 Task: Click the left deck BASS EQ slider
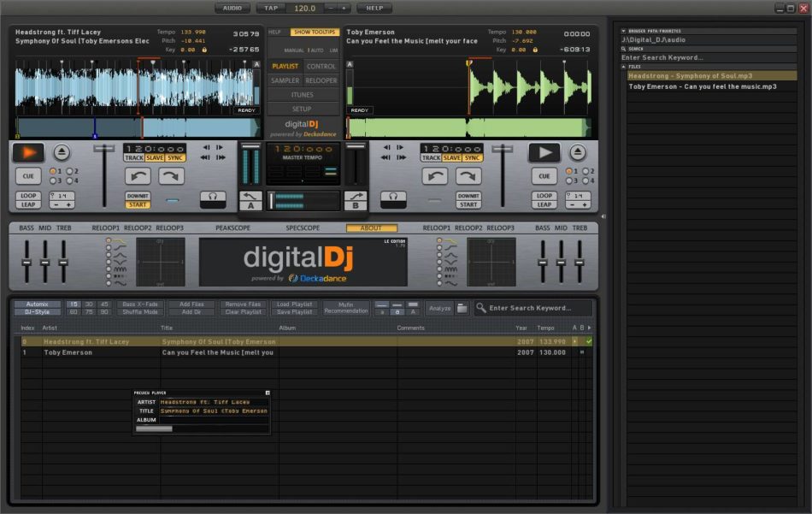26,263
